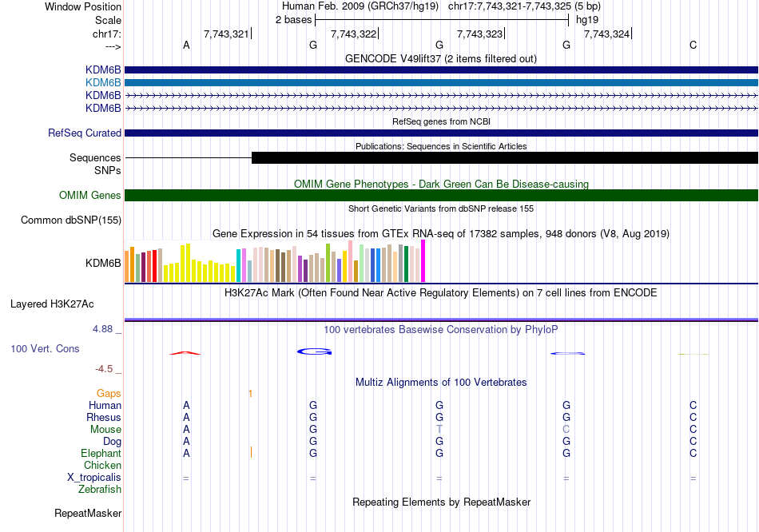Click the -4.5 lower axis value
This screenshot has height=532, width=759.
click(x=104, y=369)
